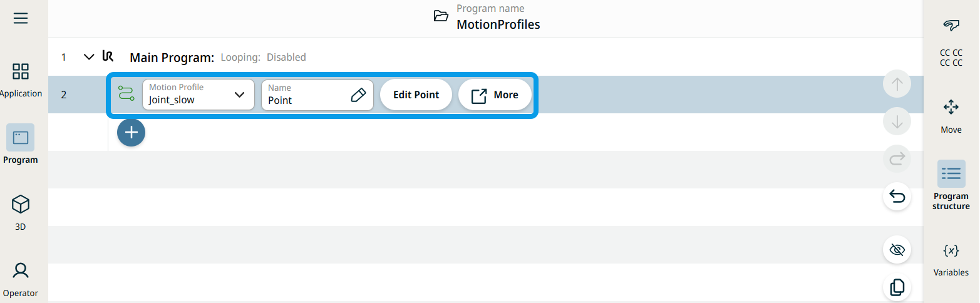Open the More options popout
This screenshot has width=980, height=303.
point(495,95)
